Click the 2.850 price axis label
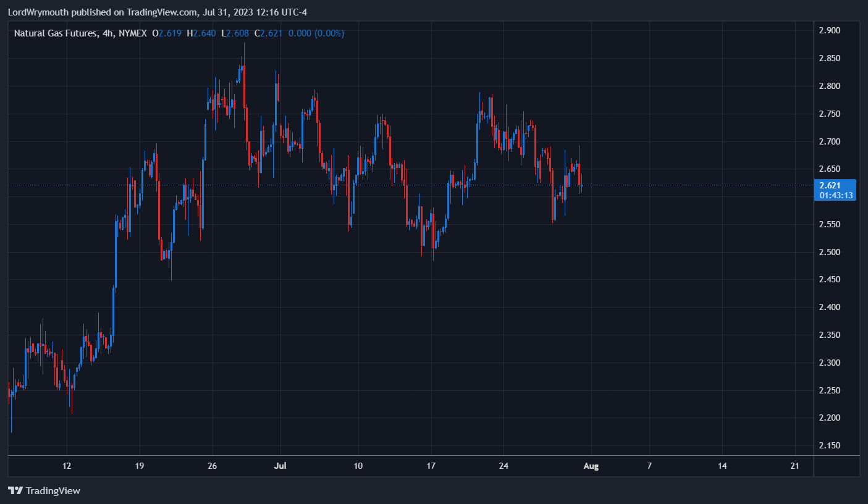868x504 pixels. pos(829,59)
